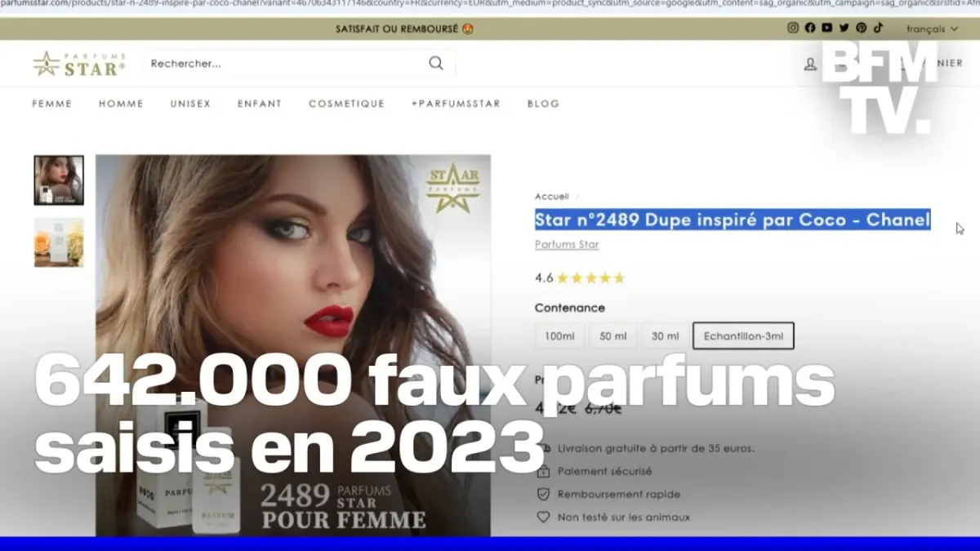Open the Instagram social icon

[792, 28]
